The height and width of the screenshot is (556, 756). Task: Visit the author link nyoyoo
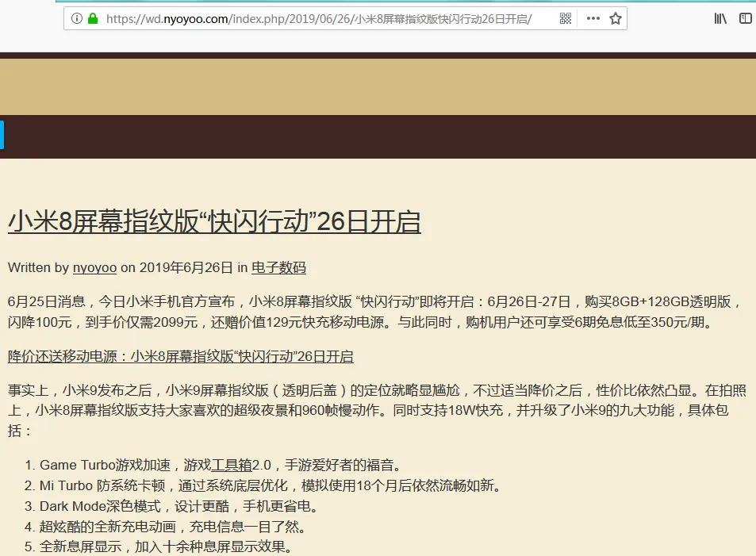(x=94, y=267)
